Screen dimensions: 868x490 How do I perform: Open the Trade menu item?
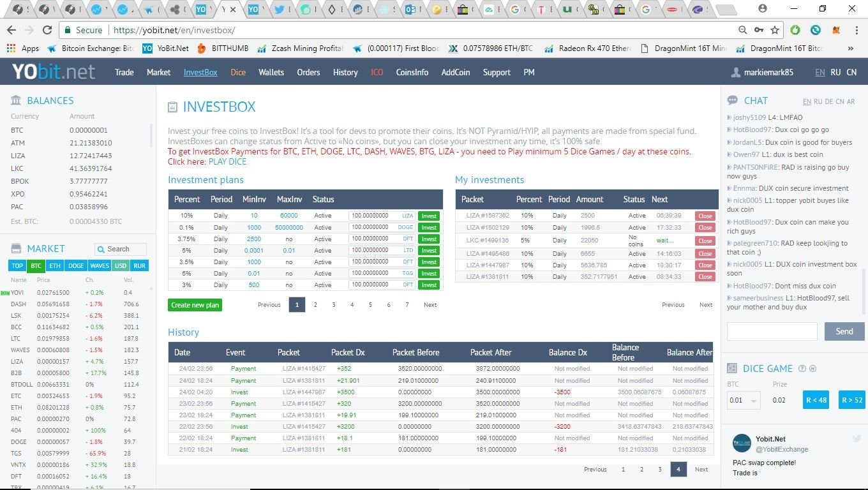124,72
